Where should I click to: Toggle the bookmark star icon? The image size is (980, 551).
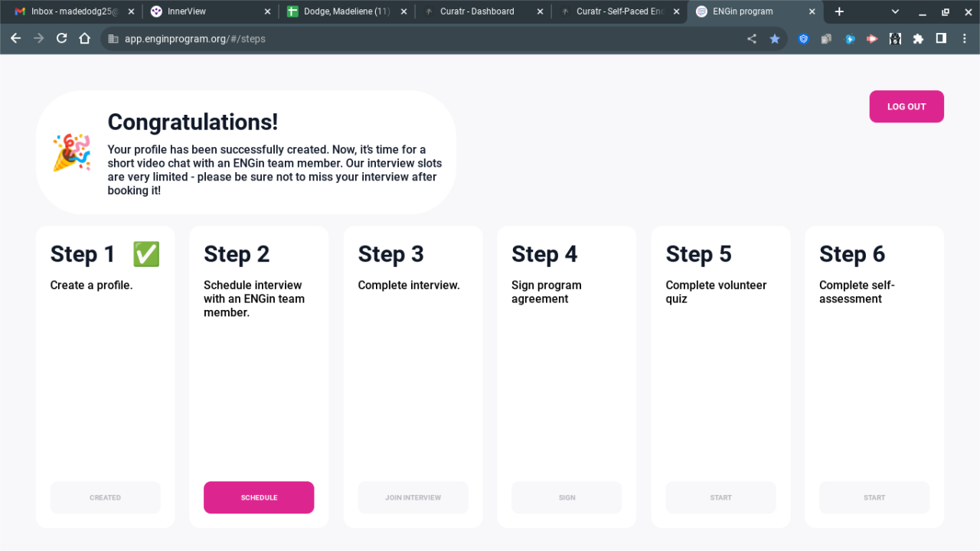pyautogui.click(x=775, y=38)
